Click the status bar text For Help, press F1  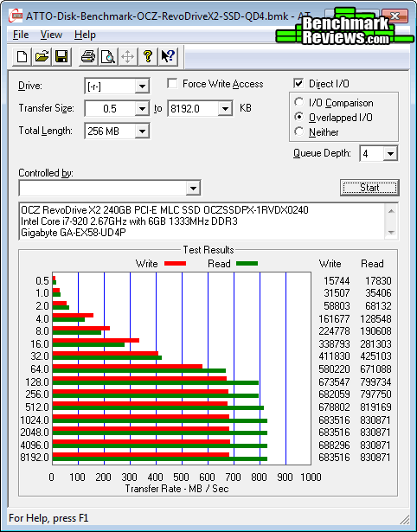(x=48, y=518)
